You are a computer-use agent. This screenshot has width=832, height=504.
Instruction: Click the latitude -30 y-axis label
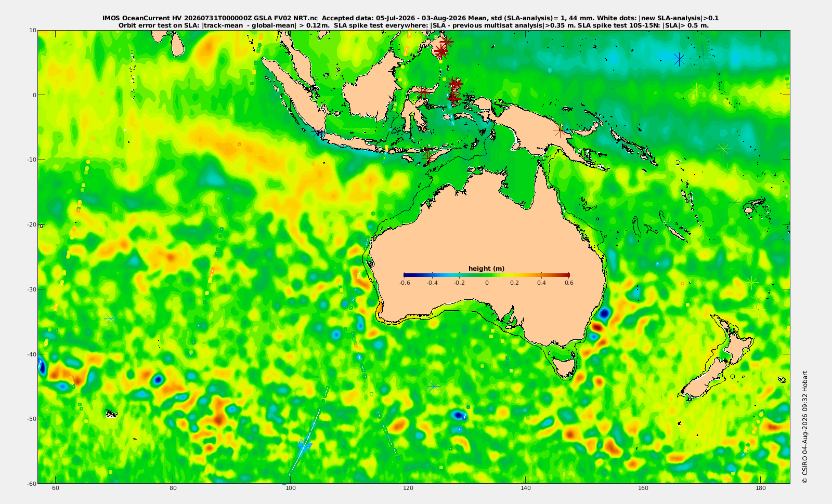point(32,289)
